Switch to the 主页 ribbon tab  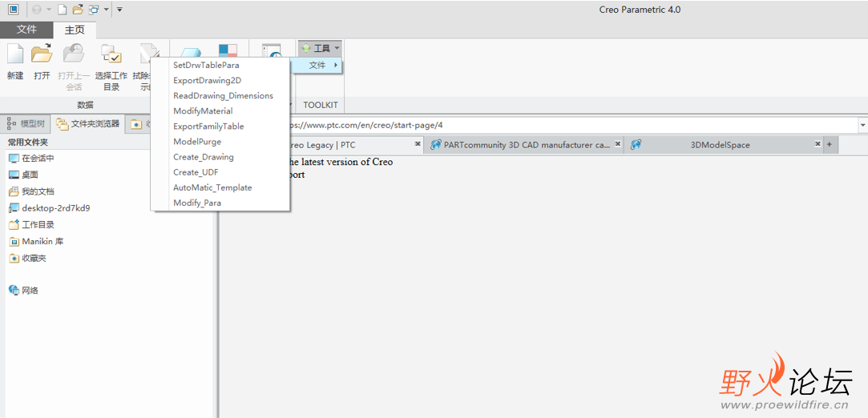click(x=75, y=30)
